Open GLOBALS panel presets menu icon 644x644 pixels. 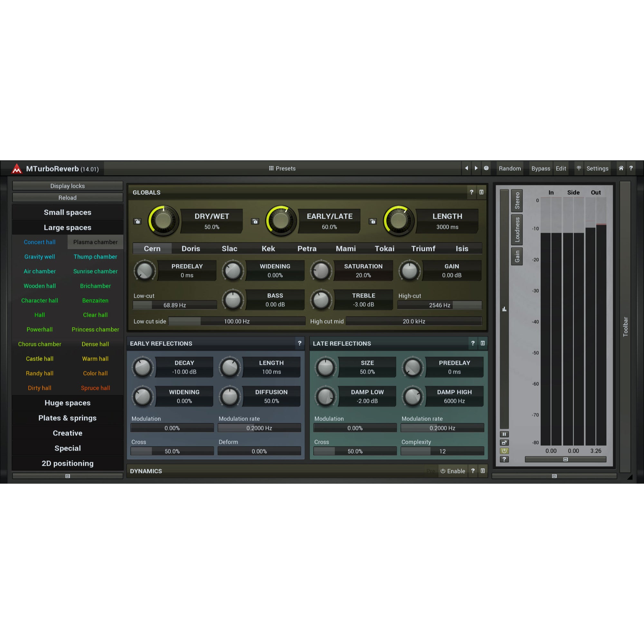[481, 192]
